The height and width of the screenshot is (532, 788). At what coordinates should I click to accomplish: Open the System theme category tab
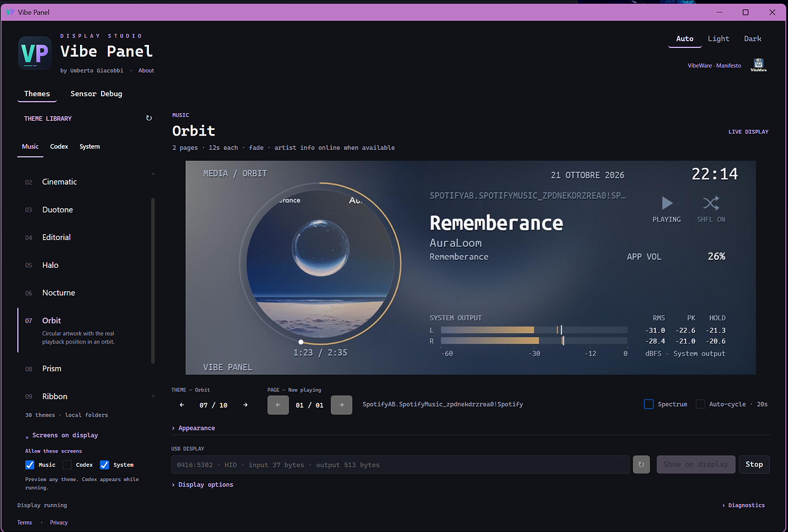point(89,147)
